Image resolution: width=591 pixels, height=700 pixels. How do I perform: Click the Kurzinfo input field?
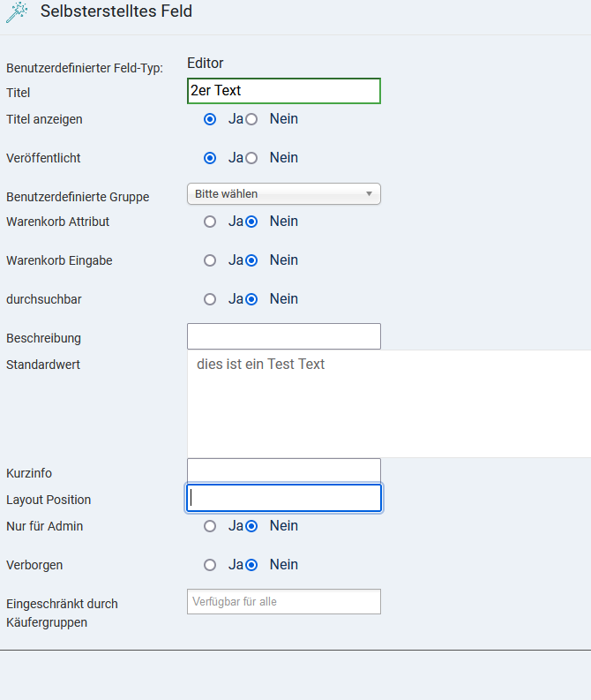(x=283, y=470)
